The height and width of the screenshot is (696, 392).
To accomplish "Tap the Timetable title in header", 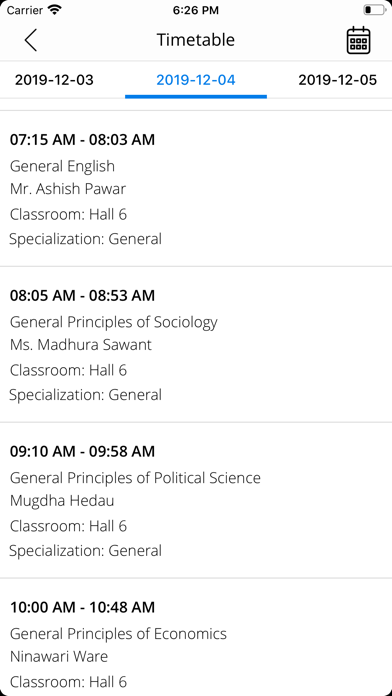I will (196, 40).
